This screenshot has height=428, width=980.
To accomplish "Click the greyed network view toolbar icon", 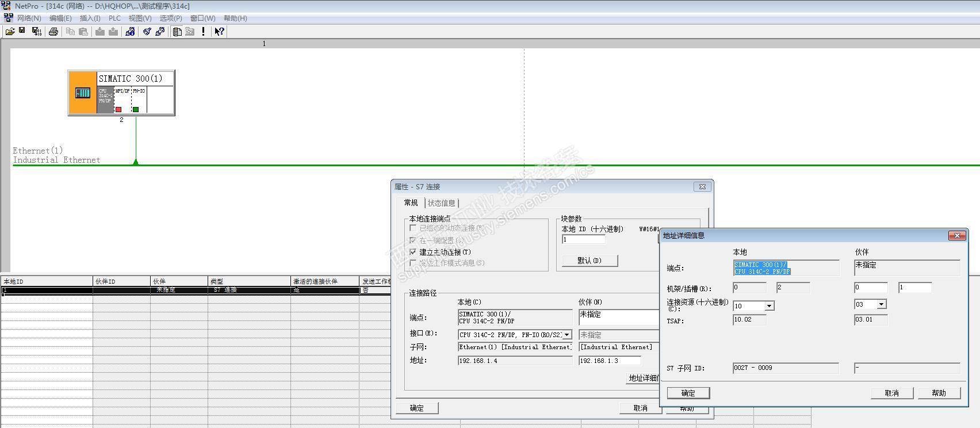I will [190, 32].
